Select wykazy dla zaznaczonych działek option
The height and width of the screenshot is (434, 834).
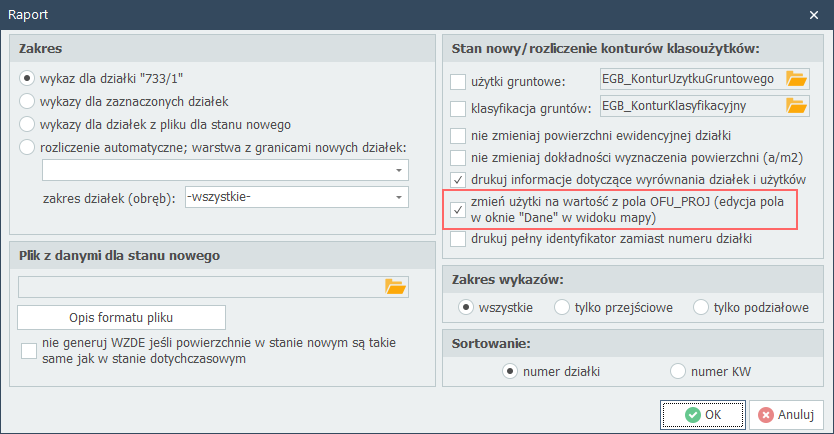coord(27,101)
